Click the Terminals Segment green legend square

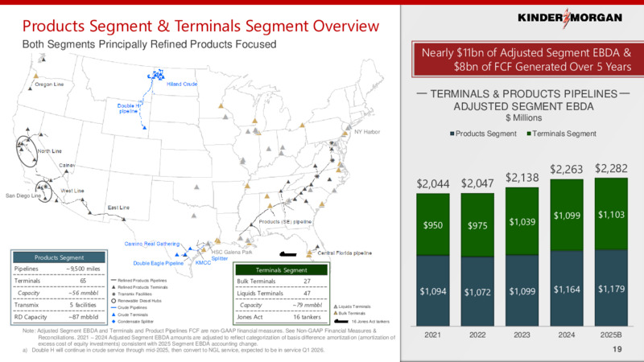[x=529, y=134]
